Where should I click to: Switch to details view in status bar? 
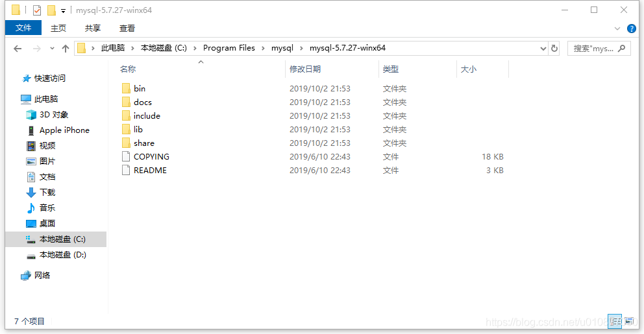click(x=615, y=320)
